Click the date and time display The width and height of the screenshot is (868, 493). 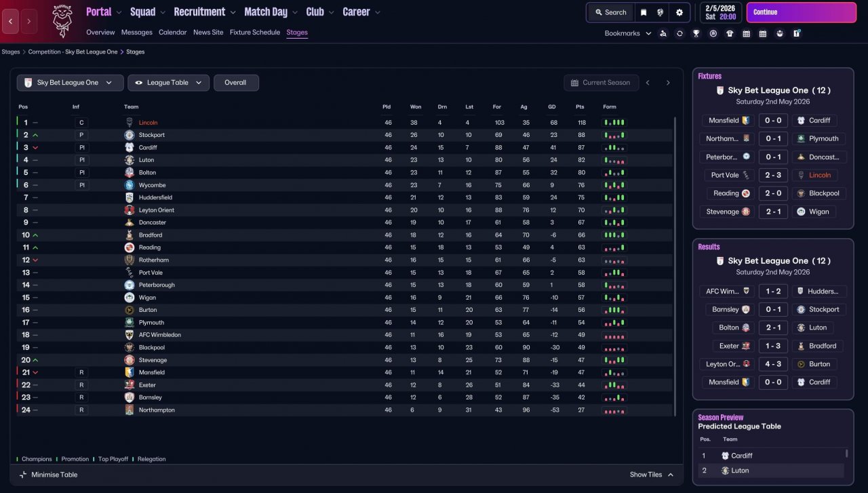point(719,12)
